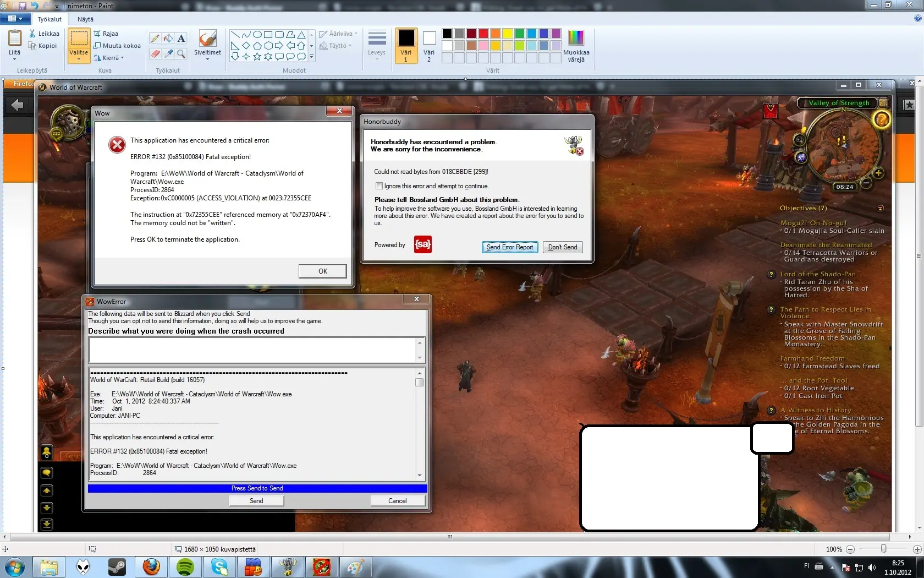Select the Fill with color bucket tool
The width and height of the screenshot is (924, 578).
(x=168, y=38)
